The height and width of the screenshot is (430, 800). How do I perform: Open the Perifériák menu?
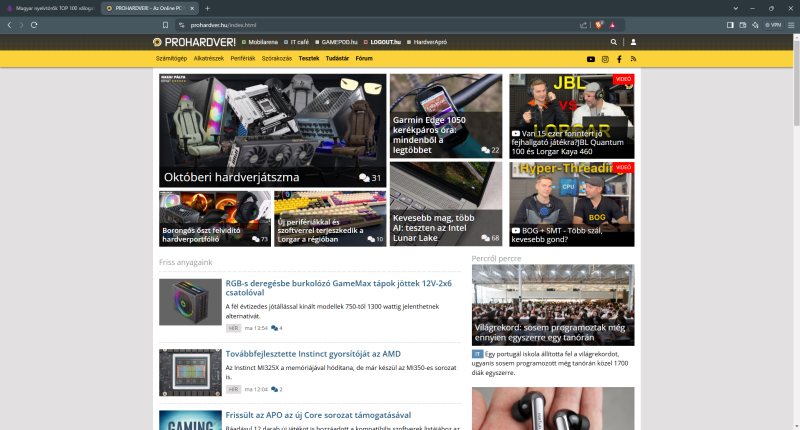pos(243,59)
